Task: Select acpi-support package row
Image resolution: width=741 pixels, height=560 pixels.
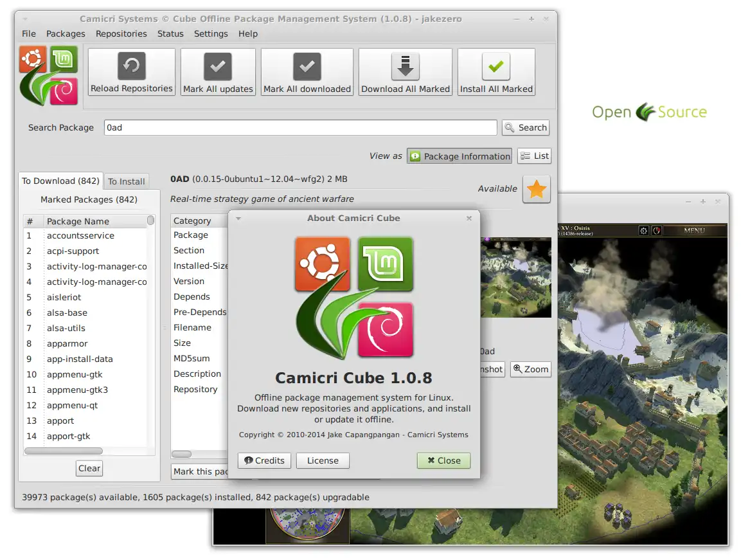Action: coord(85,251)
